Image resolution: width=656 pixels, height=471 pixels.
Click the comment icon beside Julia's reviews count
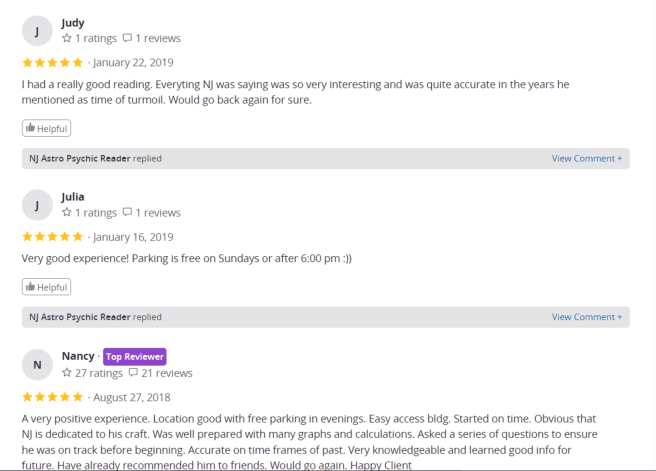pos(127,213)
